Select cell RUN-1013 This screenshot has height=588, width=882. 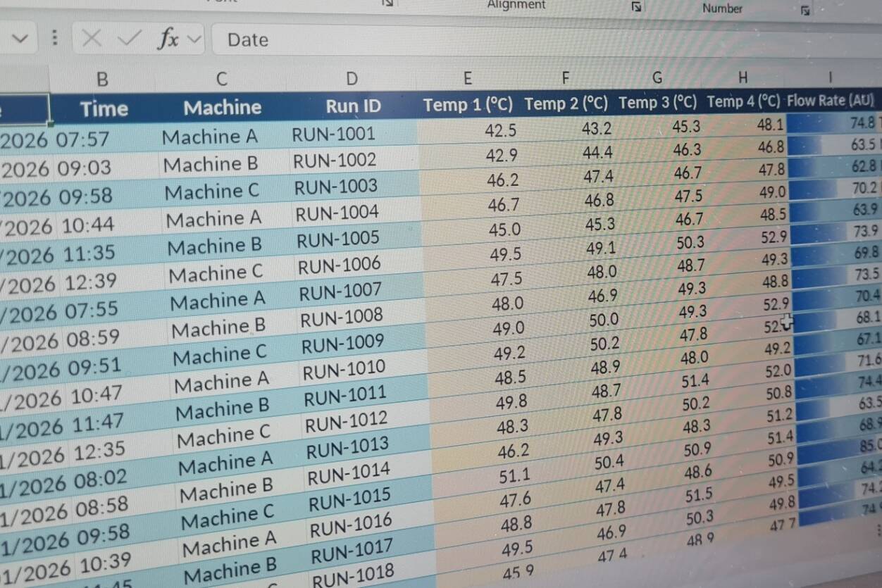[347, 447]
